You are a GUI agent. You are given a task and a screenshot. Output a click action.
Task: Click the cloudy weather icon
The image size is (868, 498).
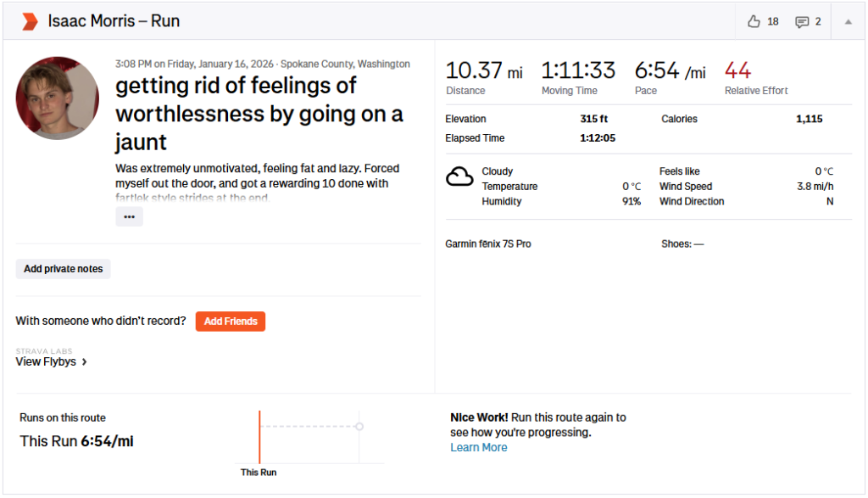click(x=459, y=176)
